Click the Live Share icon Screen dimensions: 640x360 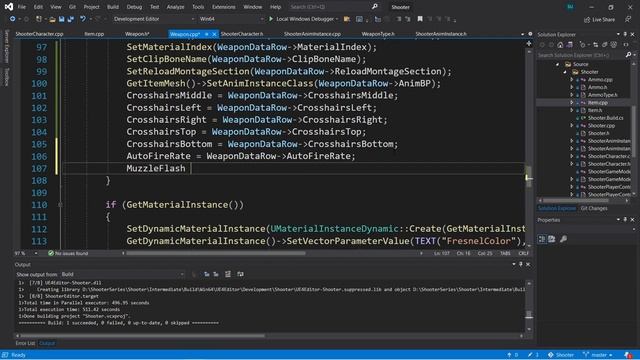coord(587,20)
